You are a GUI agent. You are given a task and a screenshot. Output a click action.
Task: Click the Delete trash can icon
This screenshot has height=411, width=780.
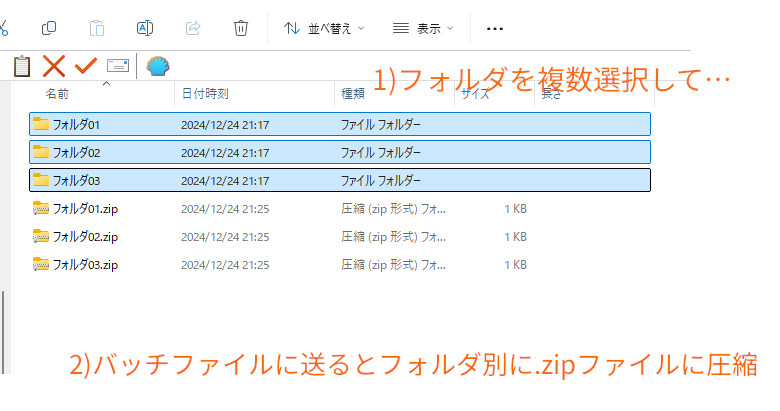point(241,28)
